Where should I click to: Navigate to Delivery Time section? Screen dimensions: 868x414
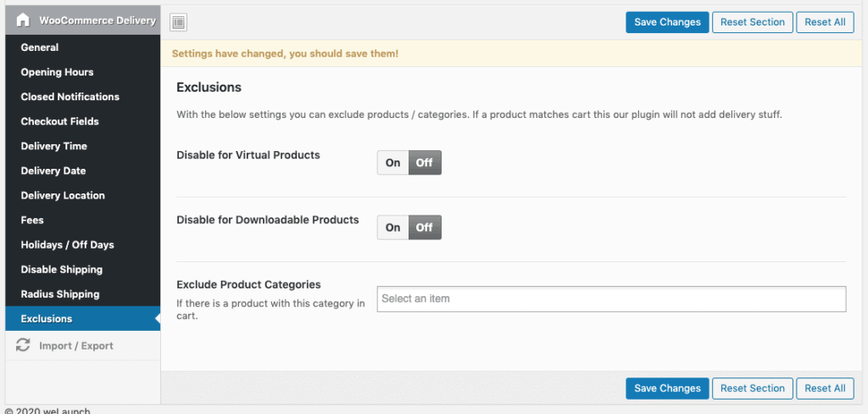coord(53,146)
